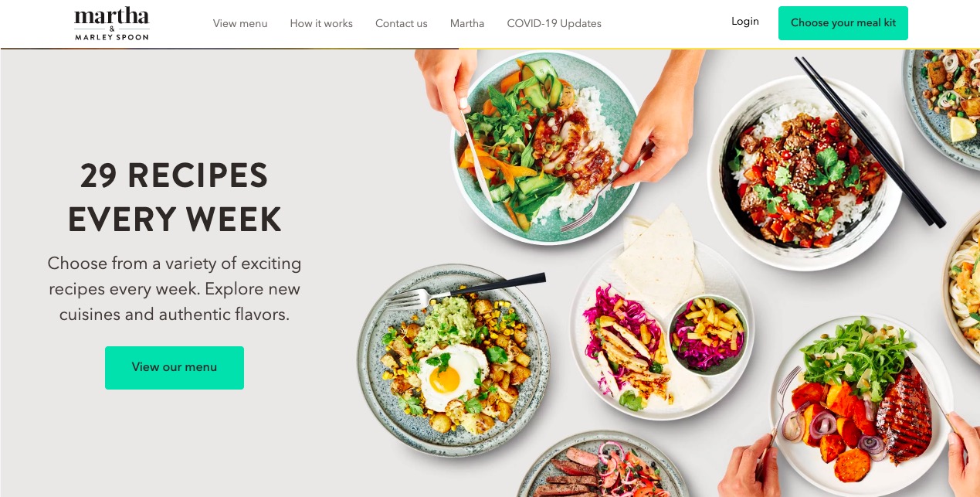Open COVID-19 Updates page
Screen dimensions: 980x497
click(554, 24)
